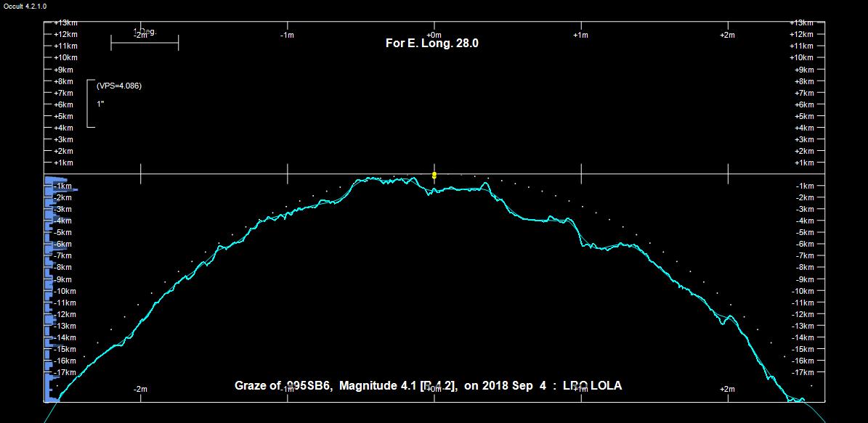Screen dimensions: 868x423
Task: Click the yellow marker at the profile center
Action: click(x=434, y=175)
